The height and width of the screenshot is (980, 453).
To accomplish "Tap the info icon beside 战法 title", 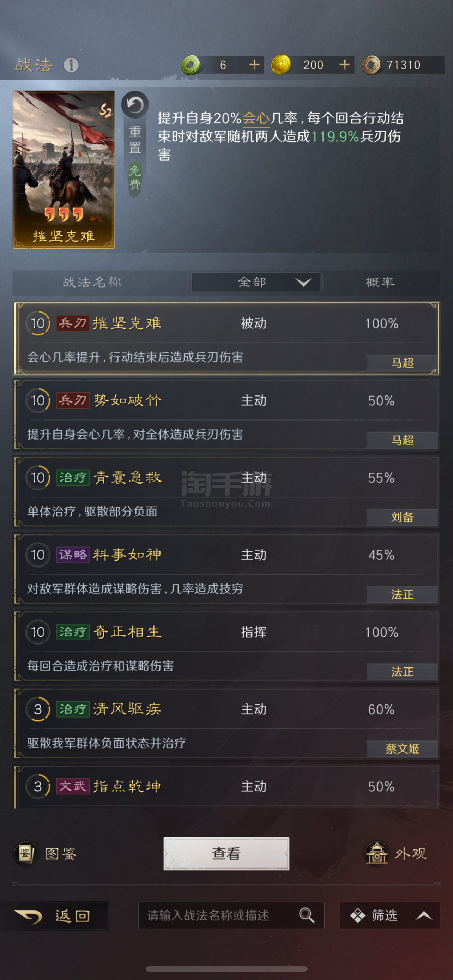I will [71, 65].
